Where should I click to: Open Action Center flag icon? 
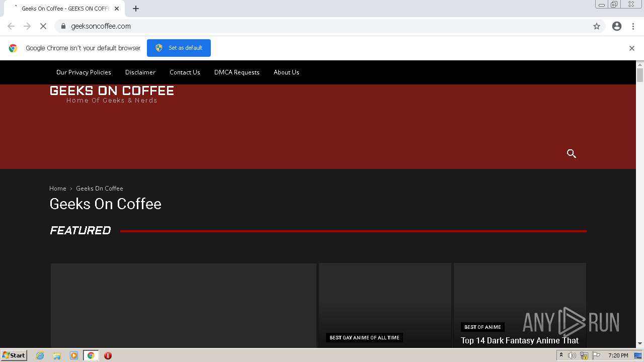coord(596,355)
